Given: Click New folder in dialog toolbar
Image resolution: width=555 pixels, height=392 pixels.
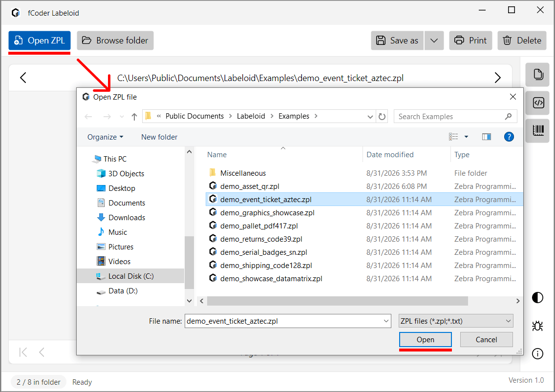Looking at the screenshot, I should (159, 137).
